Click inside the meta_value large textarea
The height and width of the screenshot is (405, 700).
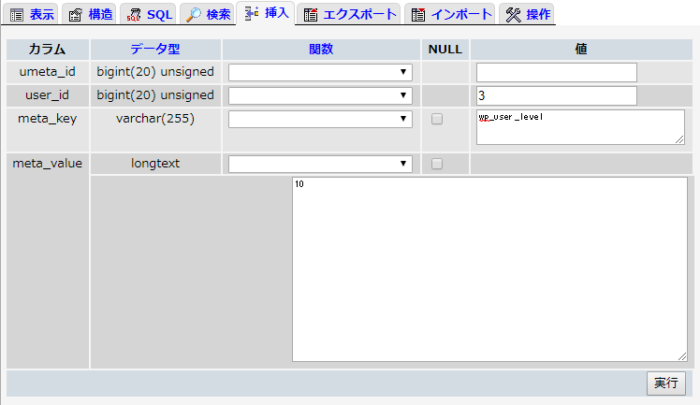click(489, 268)
